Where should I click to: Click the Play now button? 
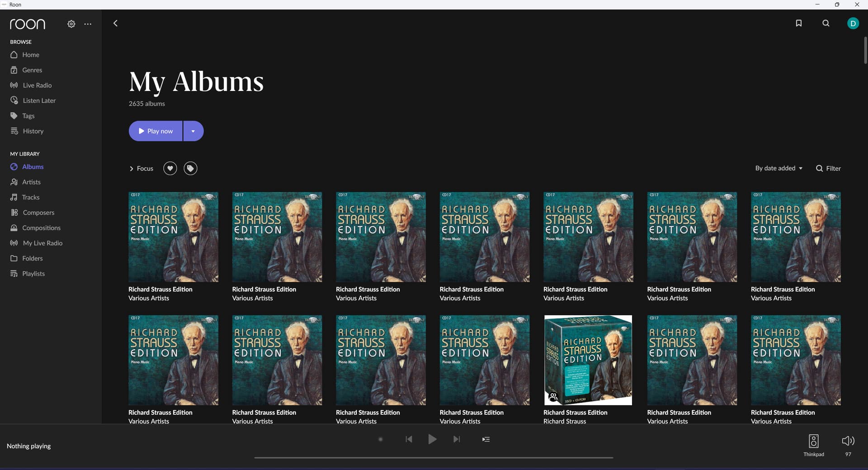156,131
